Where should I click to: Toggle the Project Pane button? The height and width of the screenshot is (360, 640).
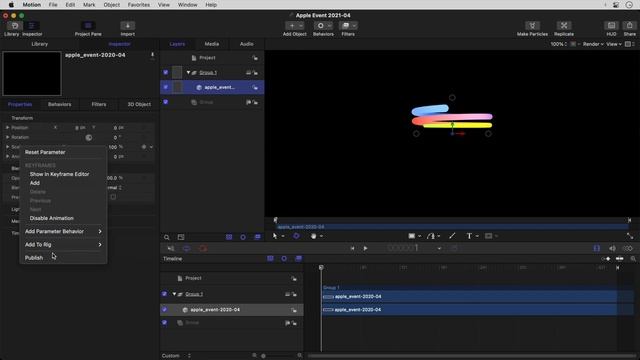pyautogui.click(x=88, y=26)
